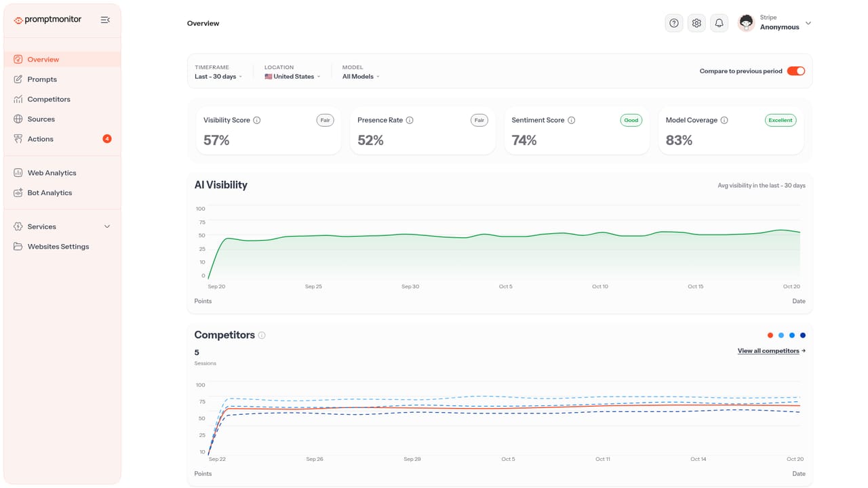Click the Sep 26 label on Competitors chart
This screenshot has width=868, height=488.
pyautogui.click(x=315, y=460)
